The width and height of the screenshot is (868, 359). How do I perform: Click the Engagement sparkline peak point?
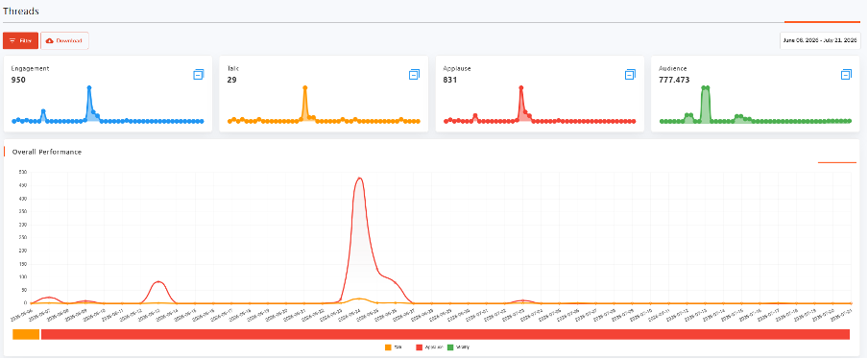88,87
